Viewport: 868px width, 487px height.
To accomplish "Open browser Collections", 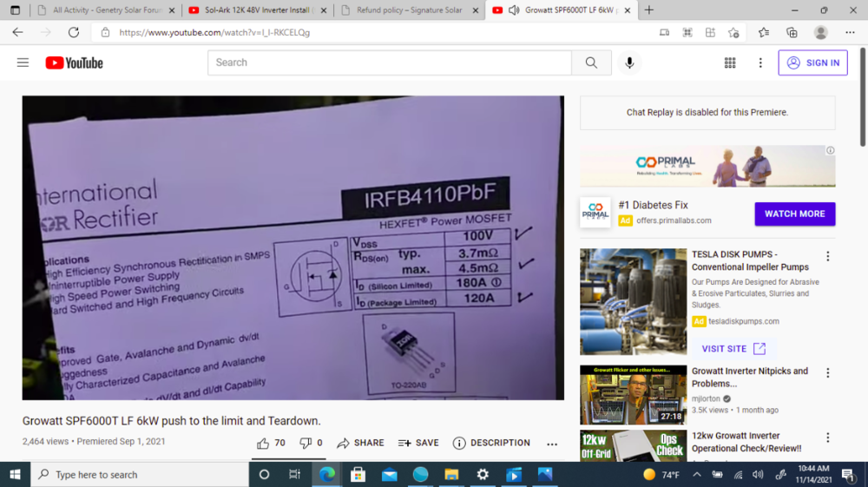I will 792,33.
